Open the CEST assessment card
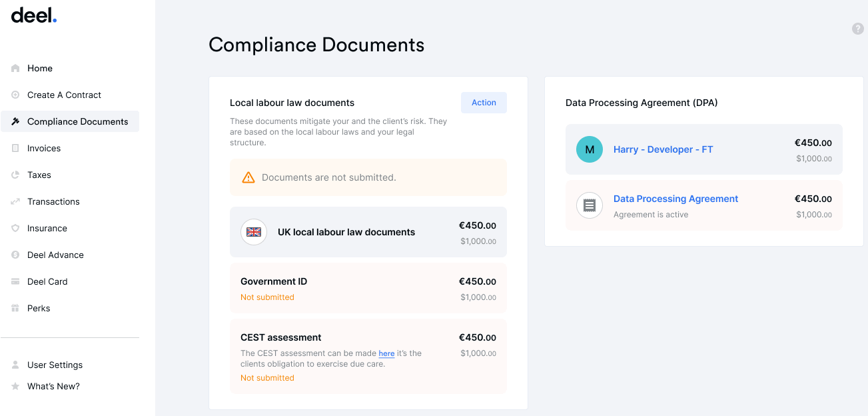 (368, 356)
